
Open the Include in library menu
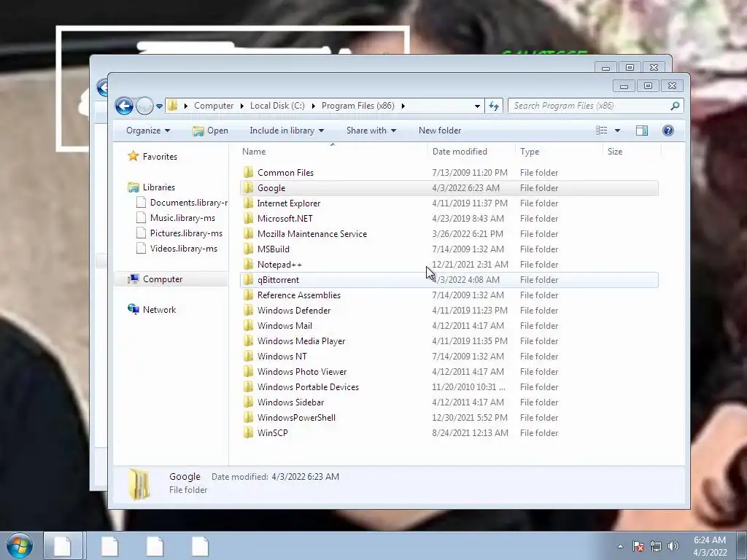coord(287,131)
